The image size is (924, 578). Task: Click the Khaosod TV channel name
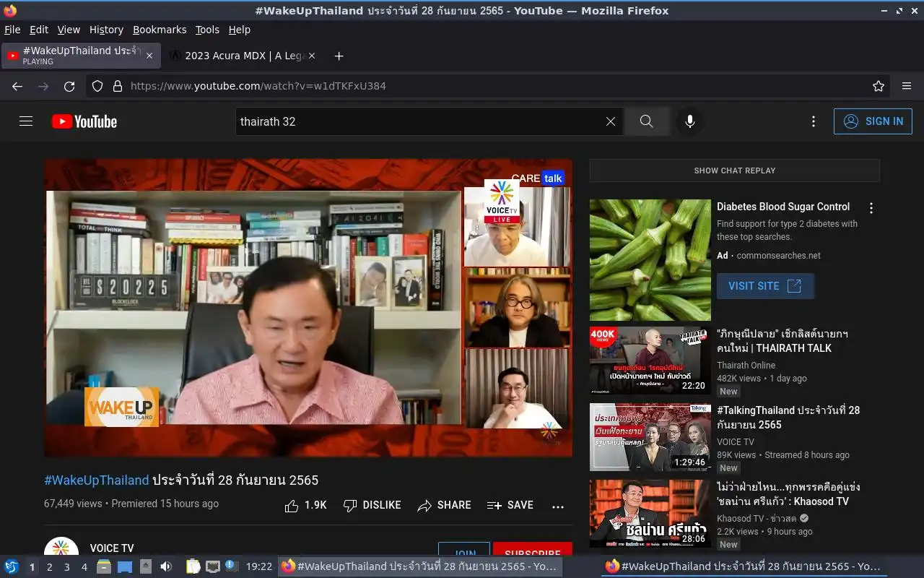(757, 519)
